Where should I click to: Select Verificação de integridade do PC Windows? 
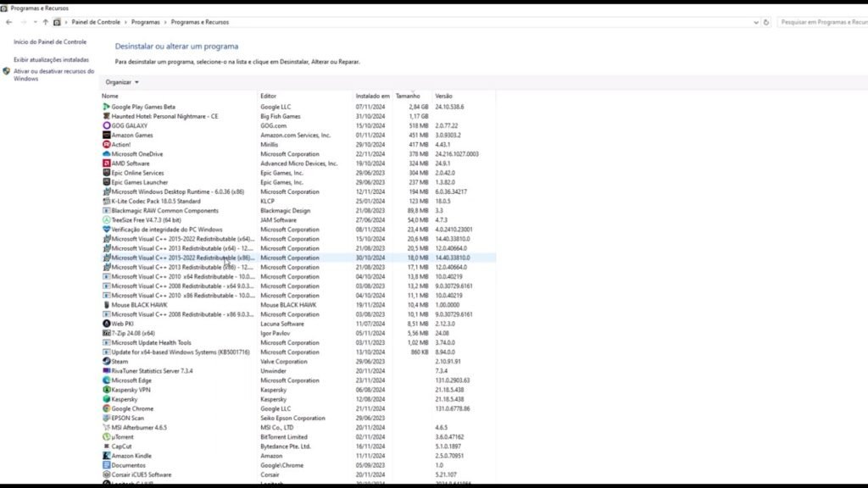298,229
